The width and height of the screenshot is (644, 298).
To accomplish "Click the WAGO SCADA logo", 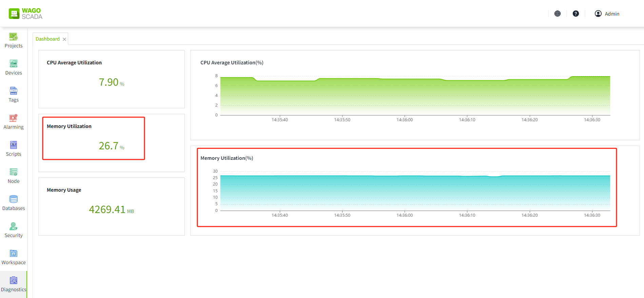I will point(25,14).
